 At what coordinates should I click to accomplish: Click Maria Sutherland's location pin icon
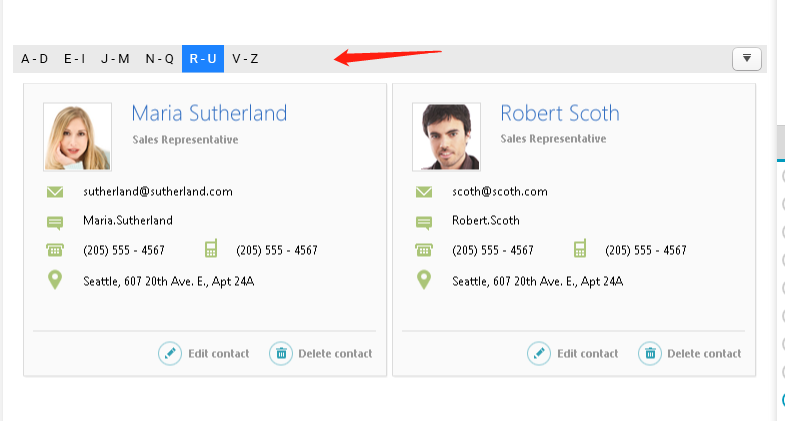click(x=55, y=280)
